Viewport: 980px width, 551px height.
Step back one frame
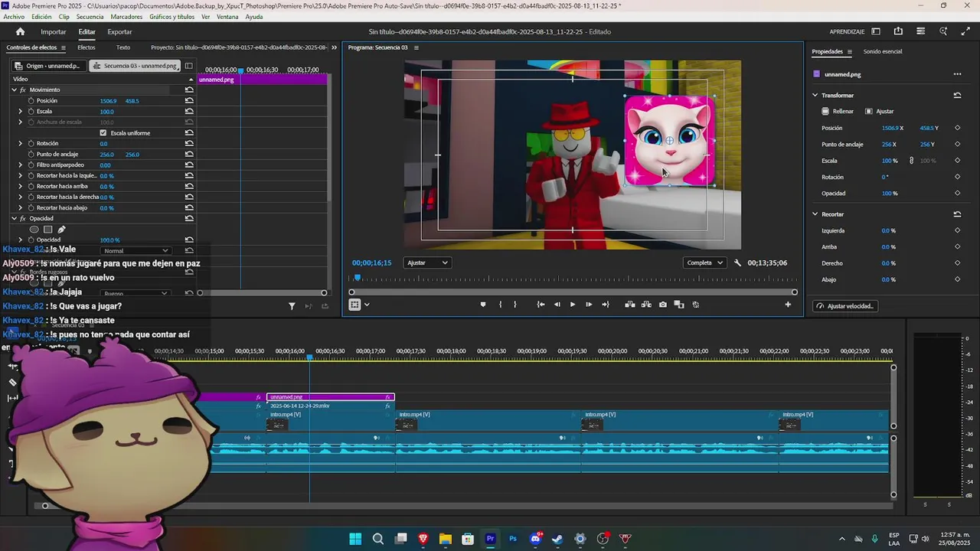(557, 305)
